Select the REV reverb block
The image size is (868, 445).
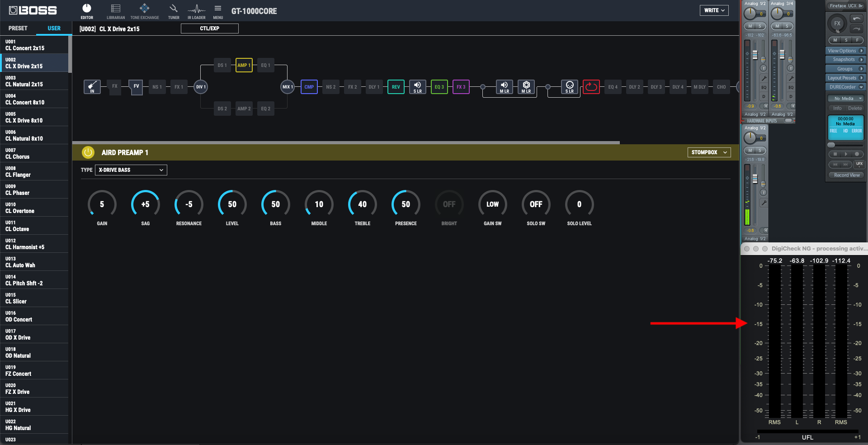coord(396,87)
